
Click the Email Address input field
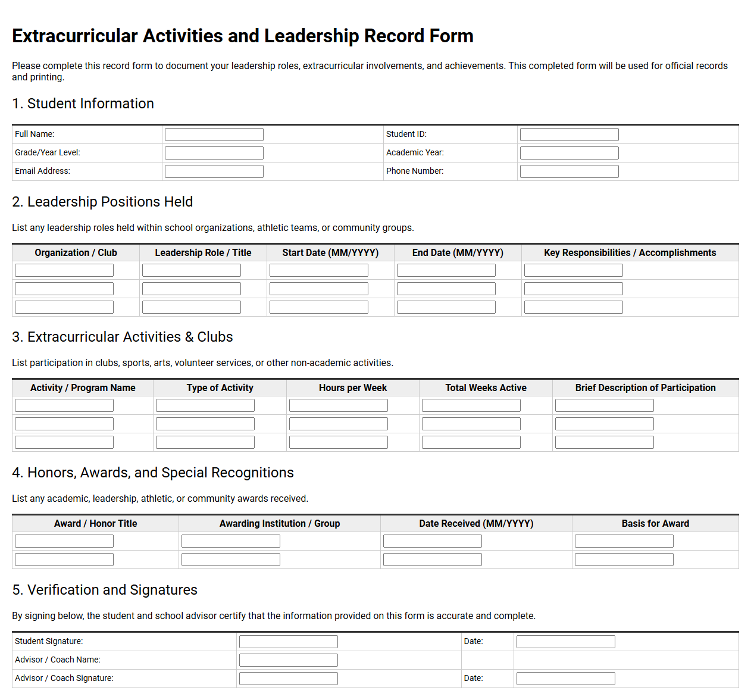click(x=214, y=171)
